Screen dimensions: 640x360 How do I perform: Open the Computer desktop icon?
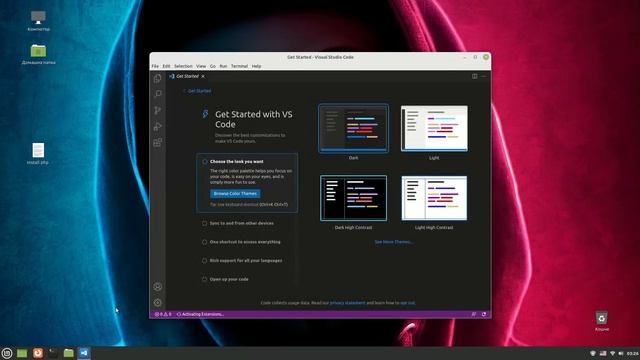pos(38,20)
